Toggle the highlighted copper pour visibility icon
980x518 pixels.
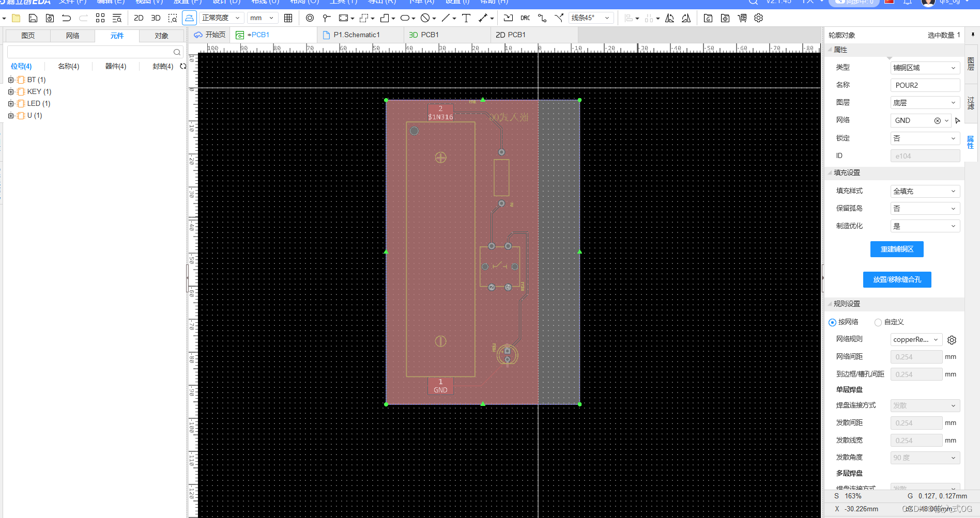pos(189,18)
